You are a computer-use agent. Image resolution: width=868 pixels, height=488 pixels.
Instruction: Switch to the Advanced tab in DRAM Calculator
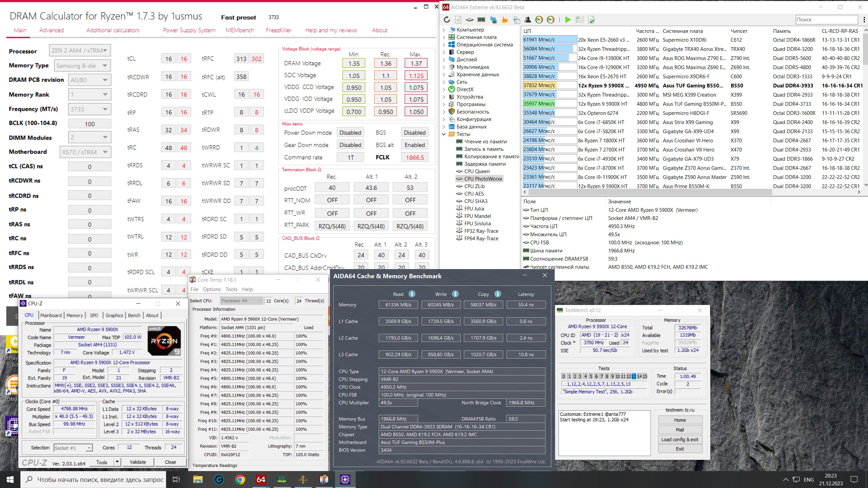click(x=52, y=30)
